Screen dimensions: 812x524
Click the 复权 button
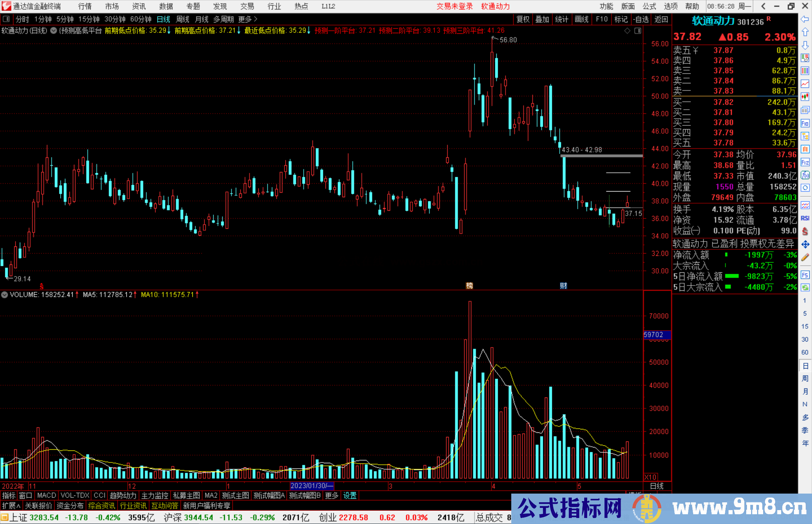click(x=523, y=19)
